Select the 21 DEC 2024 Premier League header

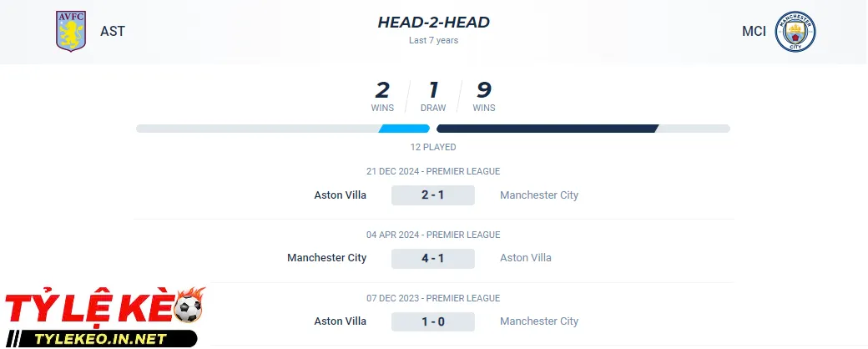[x=433, y=172]
